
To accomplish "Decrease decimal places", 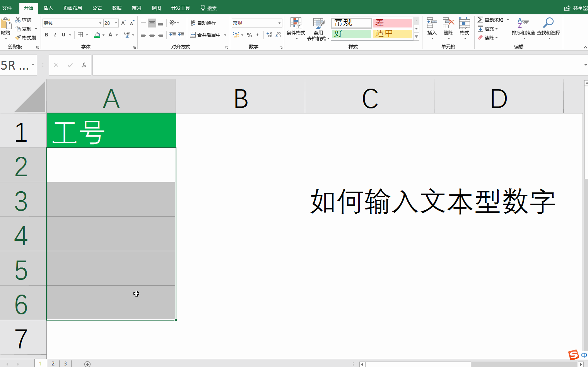I will point(278,35).
